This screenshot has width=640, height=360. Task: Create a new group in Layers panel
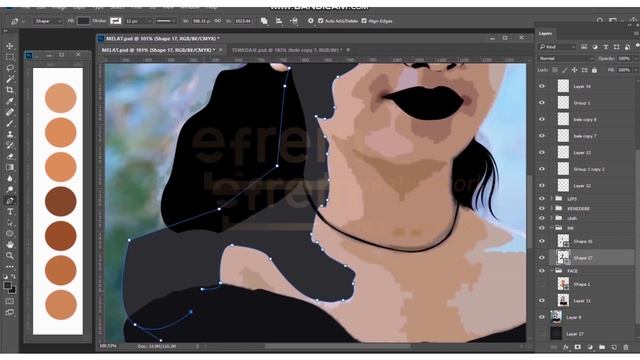(602, 347)
